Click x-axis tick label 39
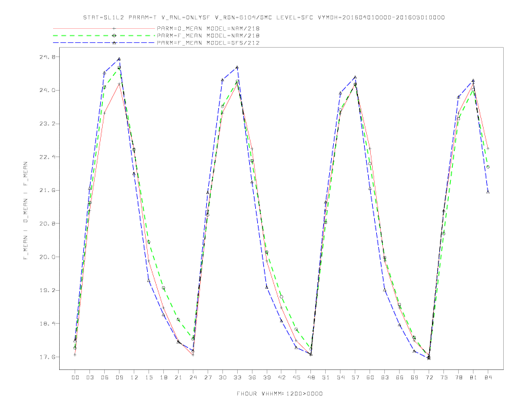This screenshot has height=411, width=532. (x=267, y=377)
